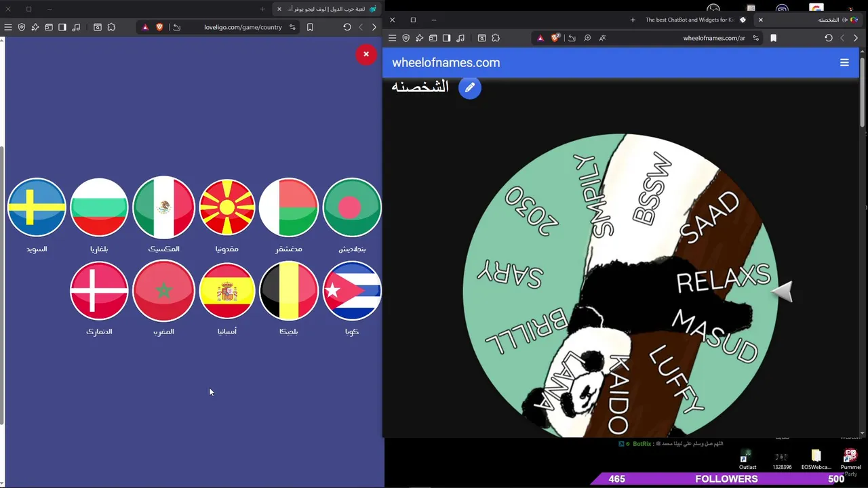This screenshot has width=868, height=488.
Task: Open extensions puzzle in wheelofnames window
Action: pos(495,38)
